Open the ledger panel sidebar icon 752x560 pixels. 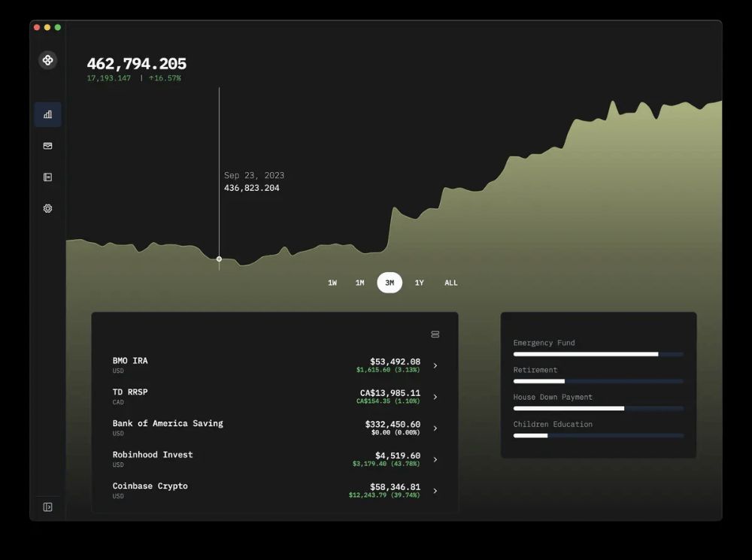47,177
